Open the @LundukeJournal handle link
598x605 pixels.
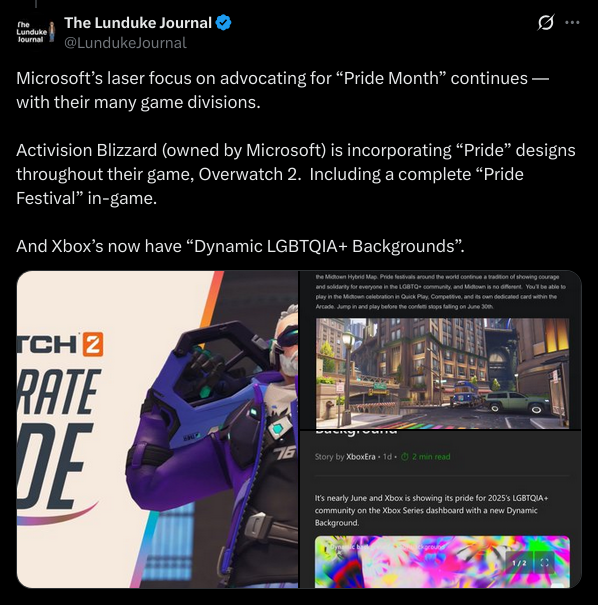click(x=125, y=43)
